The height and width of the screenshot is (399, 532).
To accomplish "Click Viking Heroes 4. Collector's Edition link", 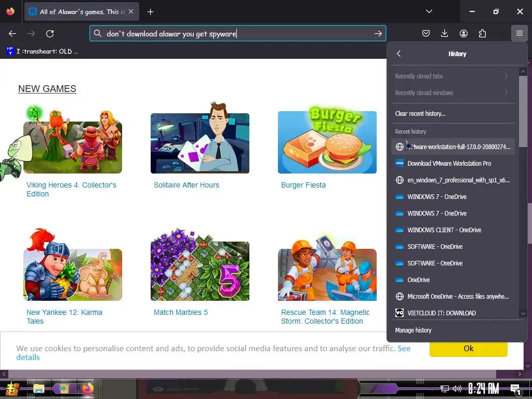I will click(71, 189).
